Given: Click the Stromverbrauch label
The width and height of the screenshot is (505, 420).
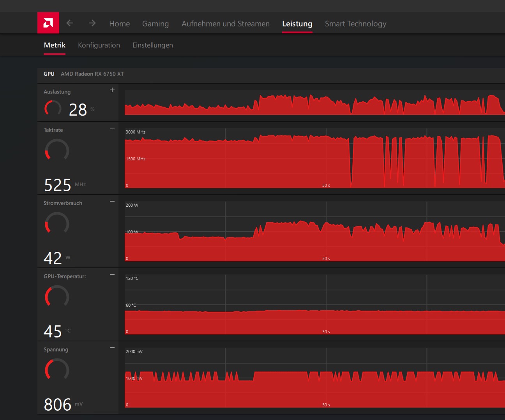Looking at the screenshot, I should click(x=63, y=203).
